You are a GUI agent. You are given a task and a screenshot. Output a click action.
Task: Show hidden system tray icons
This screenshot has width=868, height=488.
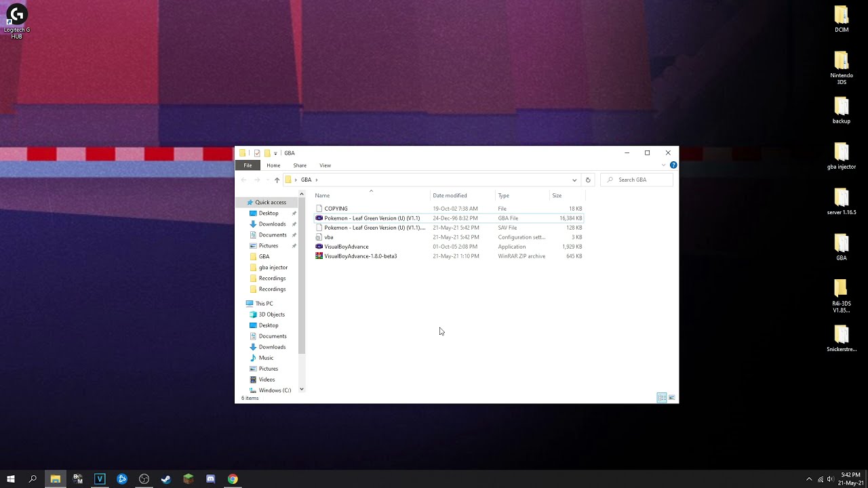pos(809,479)
